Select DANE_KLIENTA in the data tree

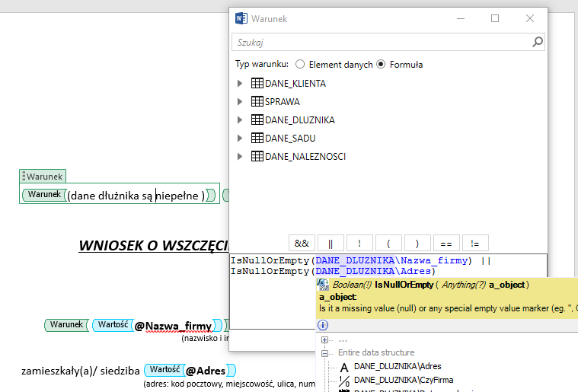(295, 84)
